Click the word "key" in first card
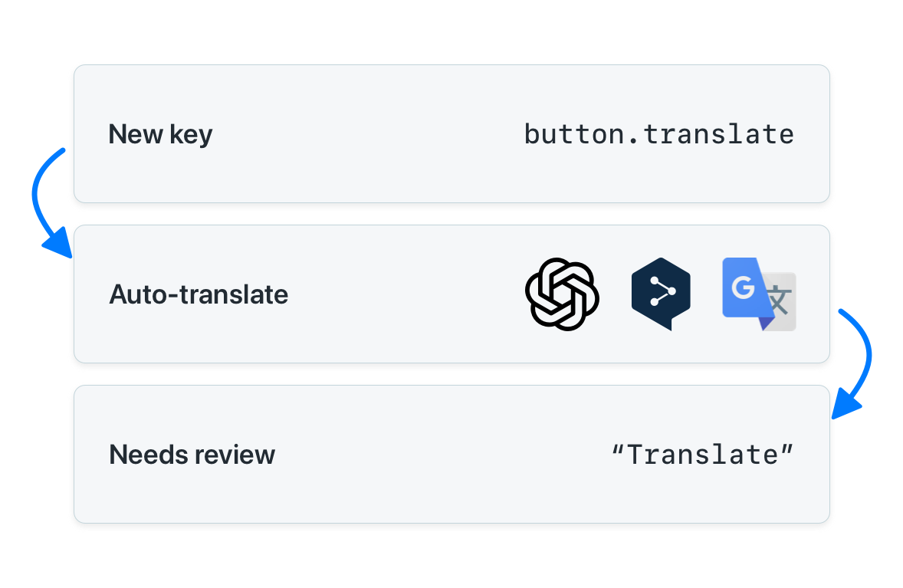This screenshot has height=588, width=903. [x=191, y=136]
